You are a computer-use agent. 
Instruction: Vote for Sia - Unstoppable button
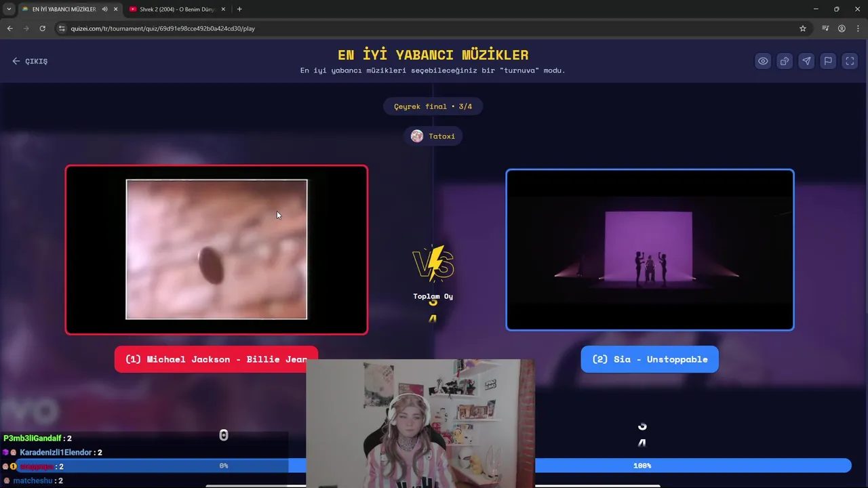pyautogui.click(x=650, y=359)
